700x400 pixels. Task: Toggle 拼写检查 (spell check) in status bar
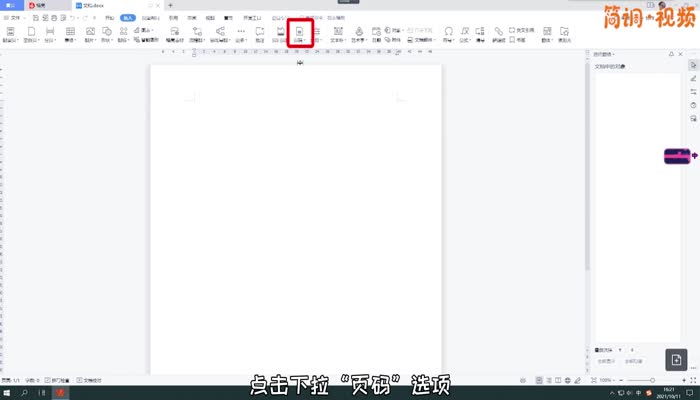57,381
